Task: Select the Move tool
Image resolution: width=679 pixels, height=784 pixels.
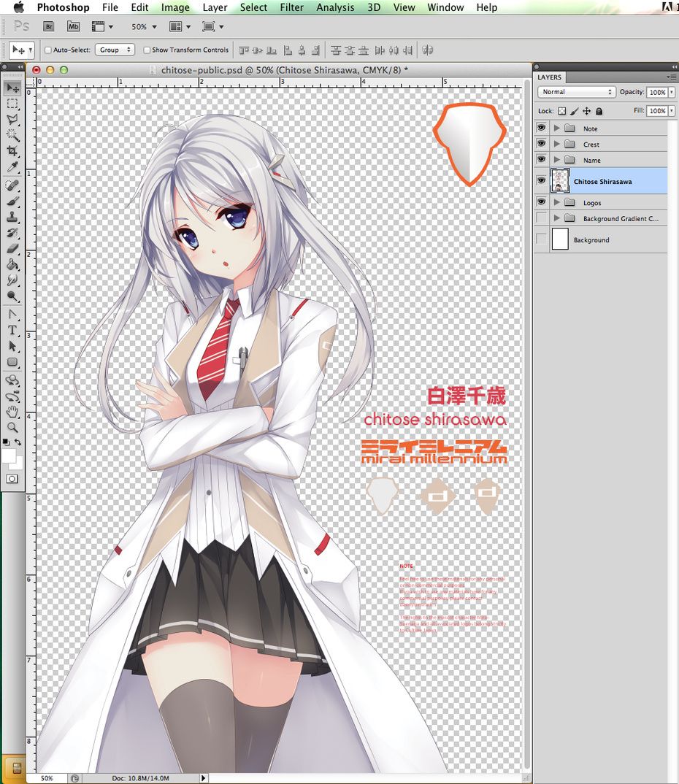Action: pos(12,88)
